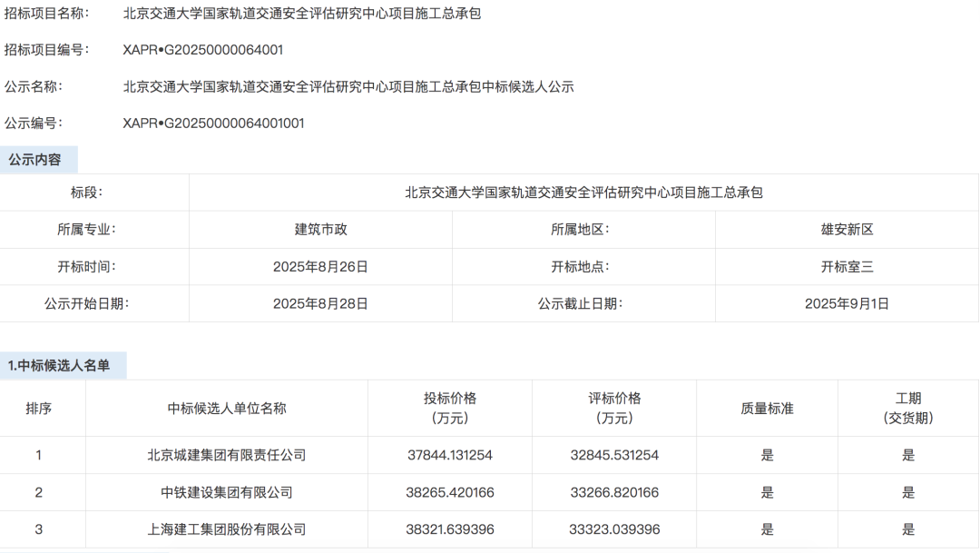980x553 pixels.
Task: Open 北京城建集团有限责任公司 candidate entry
Action: pos(225,455)
